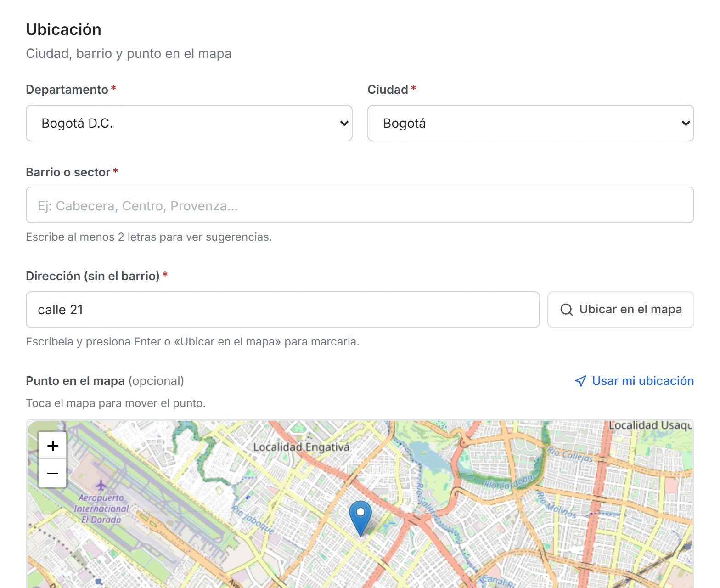Click the Localidad Usaquén label on map
Image resolution: width=720 pixels, height=588 pixels.
pyautogui.click(x=650, y=425)
